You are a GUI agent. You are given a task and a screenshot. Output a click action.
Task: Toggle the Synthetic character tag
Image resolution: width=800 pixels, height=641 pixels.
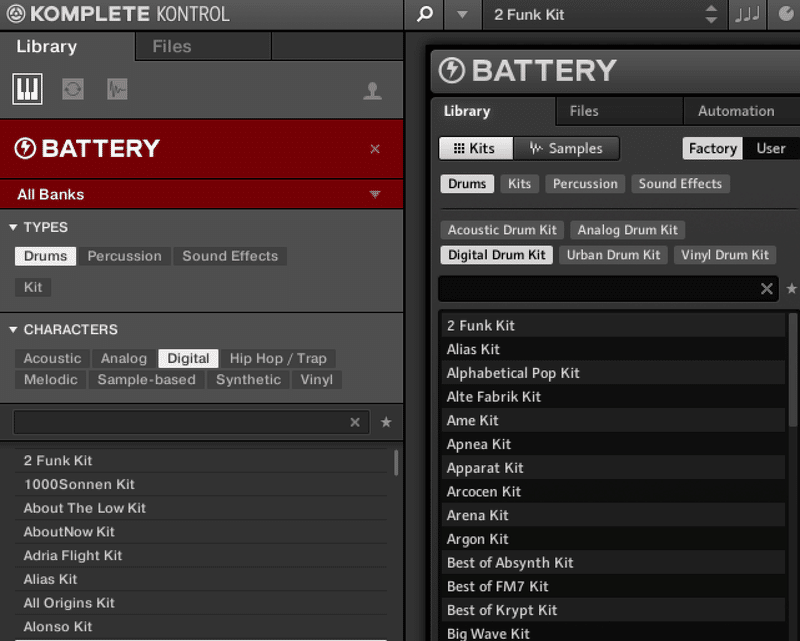click(x=248, y=380)
